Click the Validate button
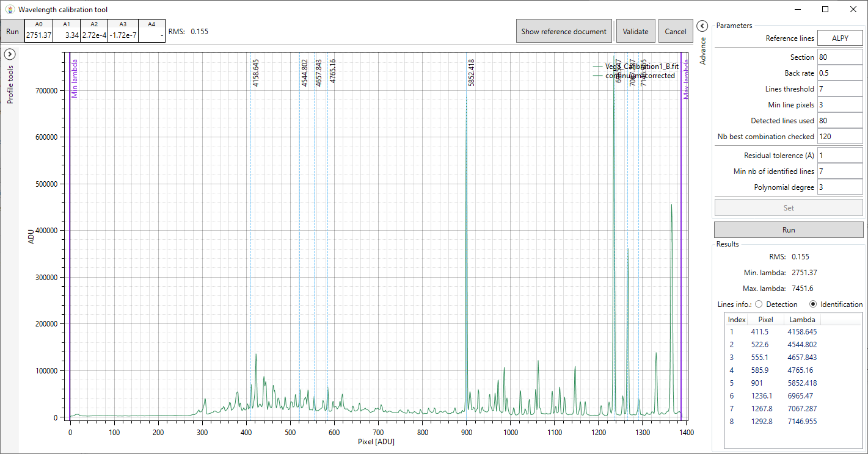Image resolution: width=868 pixels, height=454 pixels. point(636,31)
